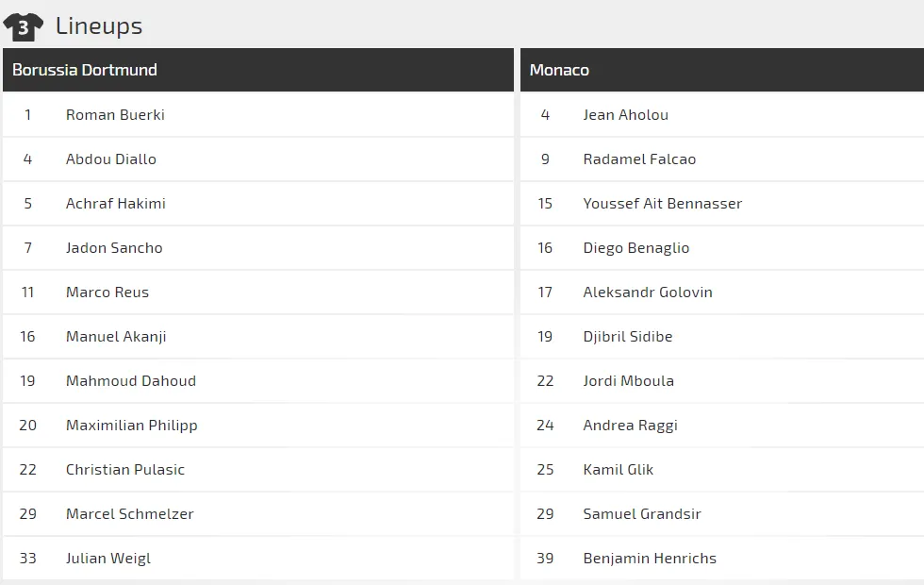The image size is (924, 585).
Task: Select Youssef Ait Bennasser
Action: tap(663, 204)
